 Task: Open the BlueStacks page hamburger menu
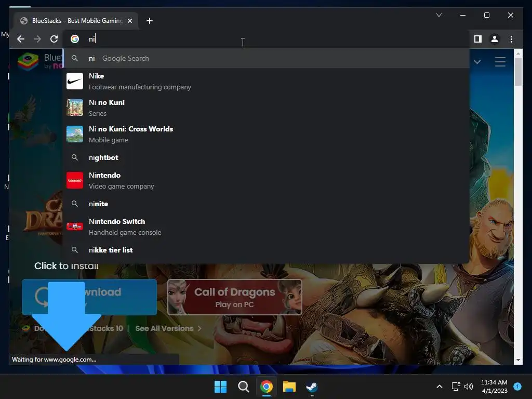(x=500, y=62)
